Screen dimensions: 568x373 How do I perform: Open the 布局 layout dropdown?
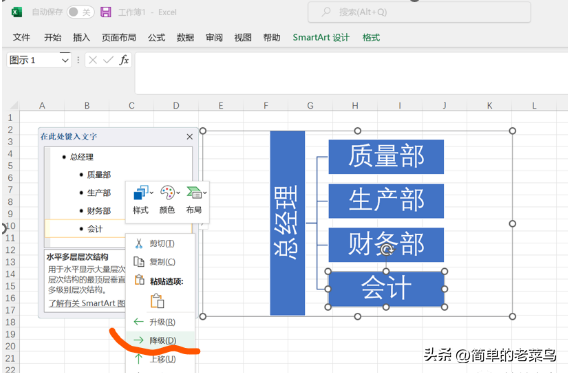[x=195, y=200]
